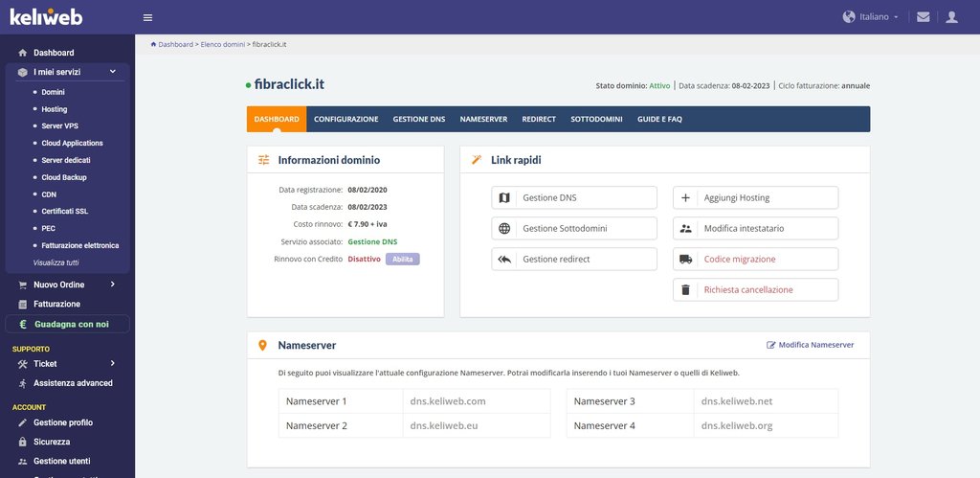Click the Gestione utenti people icon
The image size is (980, 478).
(23, 461)
